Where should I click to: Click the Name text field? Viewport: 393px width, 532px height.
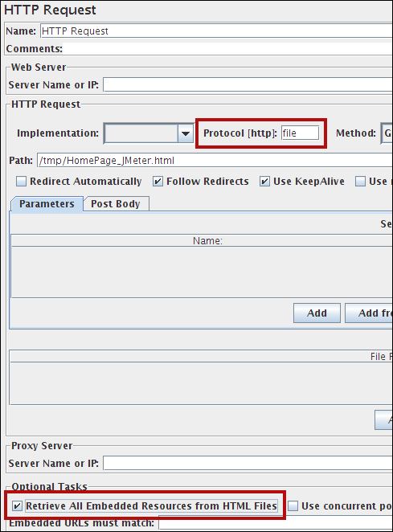(x=216, y=31)
